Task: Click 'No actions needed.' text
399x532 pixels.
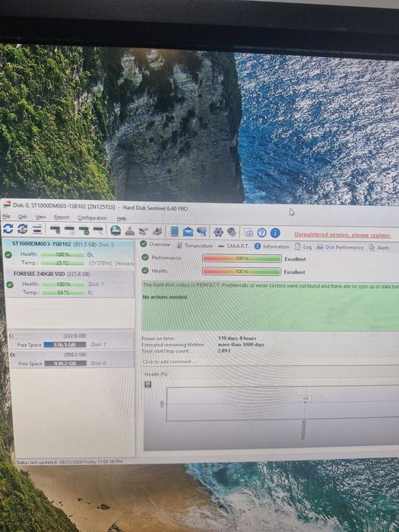Action: (165, 297)
